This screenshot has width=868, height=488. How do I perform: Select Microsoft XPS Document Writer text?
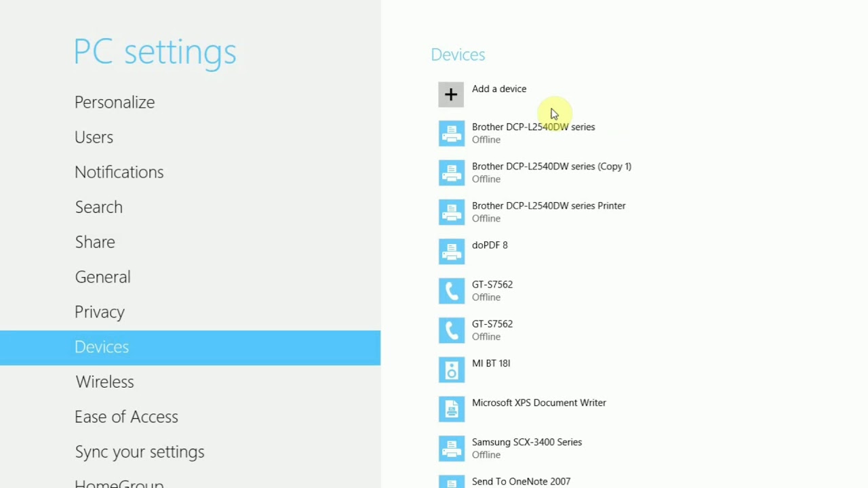(x=539, y=403)
